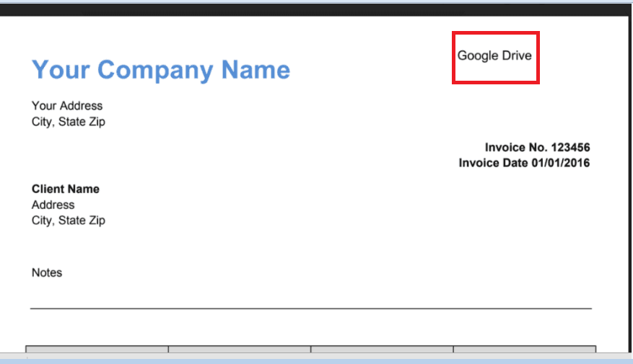Select the first table header cell
The image size is (633, 364).
pos(97,350)
